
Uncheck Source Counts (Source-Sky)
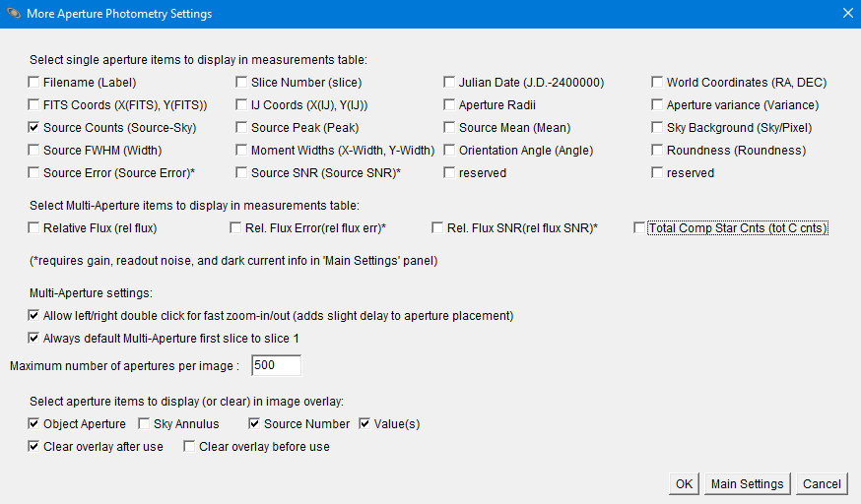click(34, 128)
